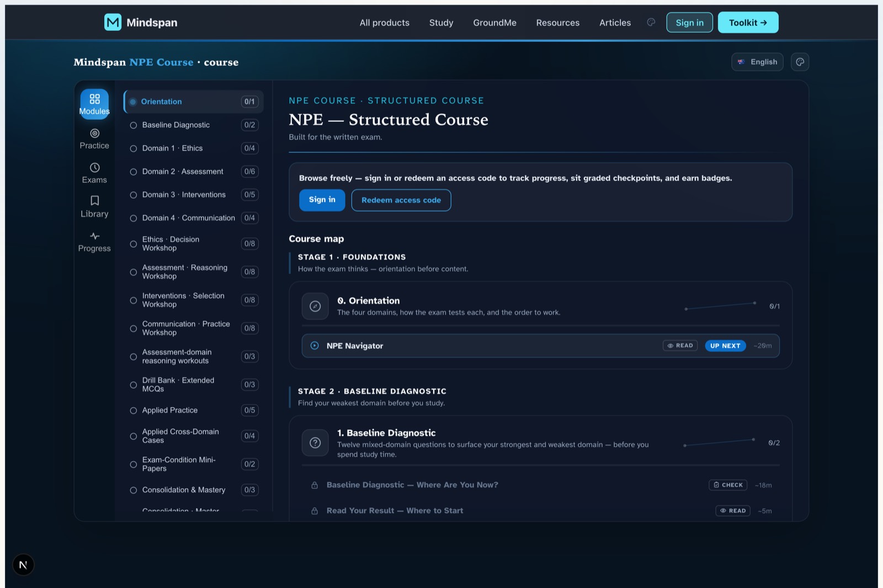Image resolution: width=883 pixels, height=588 pixels.
Task: Click the CHECK badge on Baseline Diagnostic lesson
Action: click(728, 485)
